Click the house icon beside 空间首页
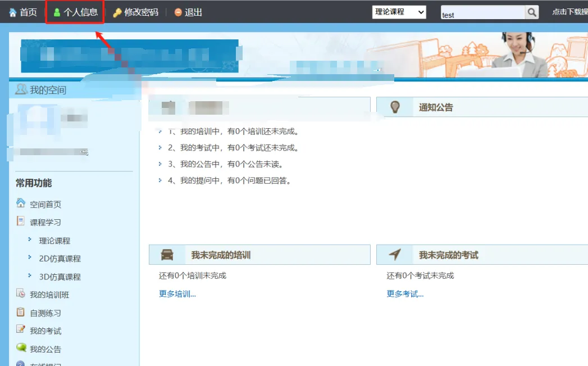 (x=21, y=203)
